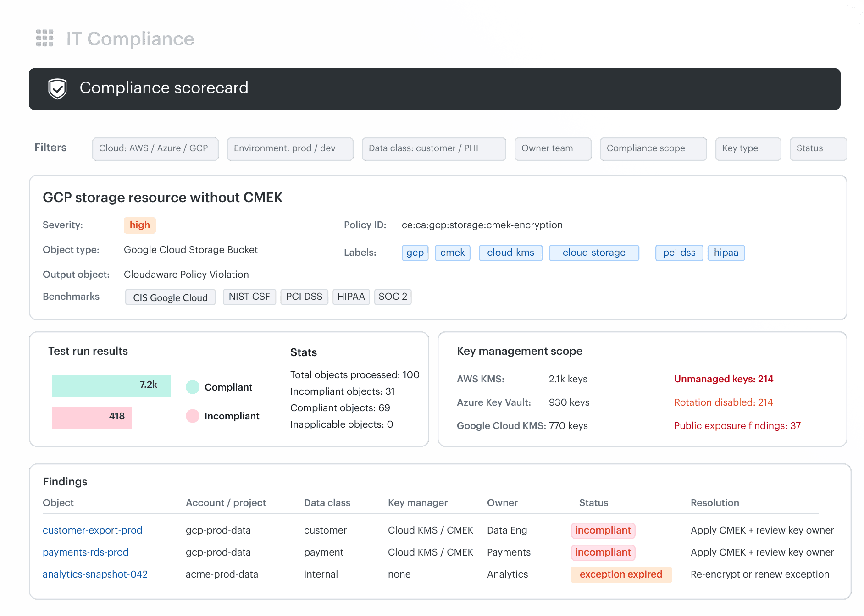This screenshot has height=616, width=864.
Task: Open the Owner team filter
Action: click(x=553, y=149)
